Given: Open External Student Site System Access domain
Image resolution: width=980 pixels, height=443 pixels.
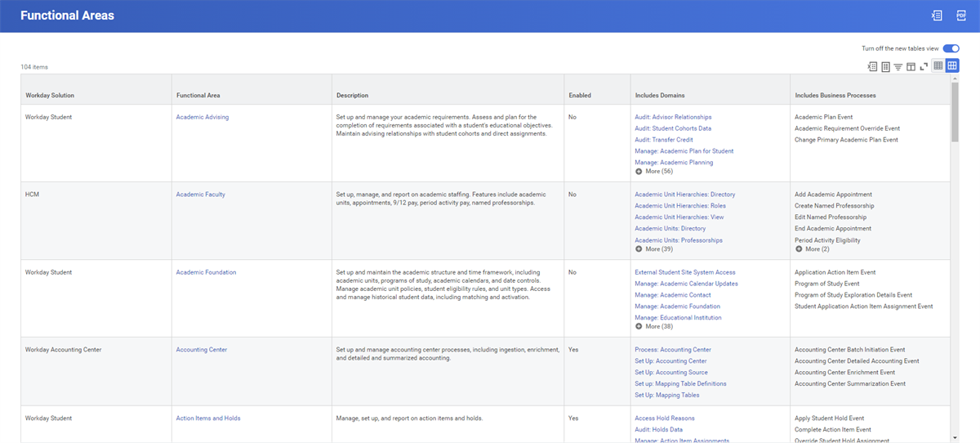Looking at the screenshot, I should 685,272.
